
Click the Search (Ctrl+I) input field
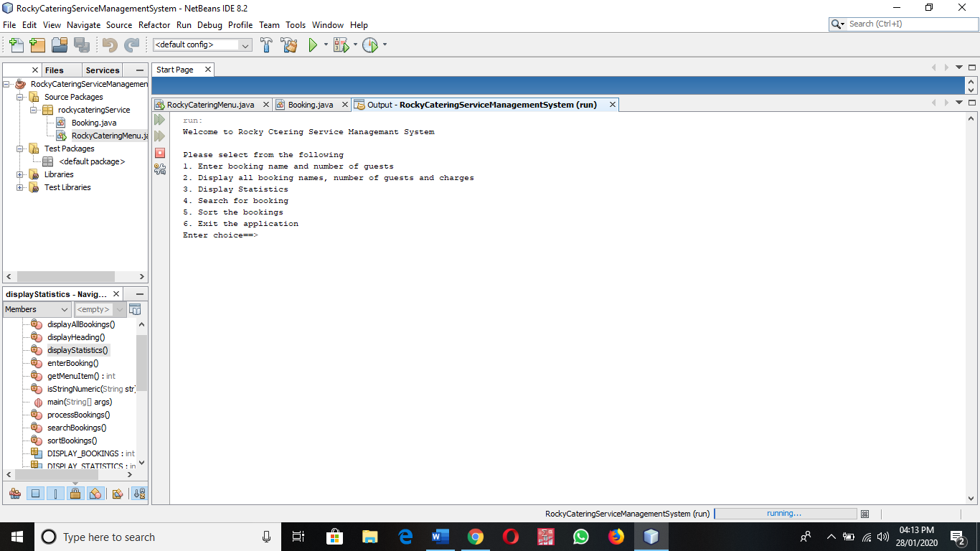910,24
